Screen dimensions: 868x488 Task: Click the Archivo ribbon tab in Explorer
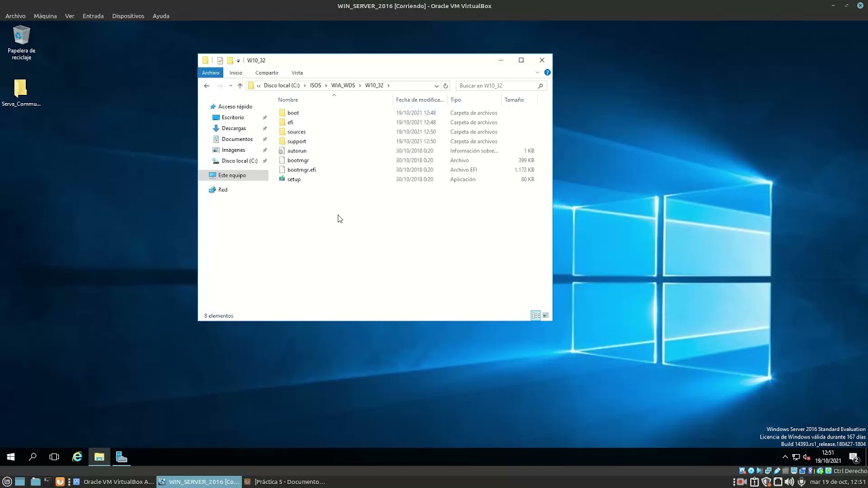click(210, 73)
